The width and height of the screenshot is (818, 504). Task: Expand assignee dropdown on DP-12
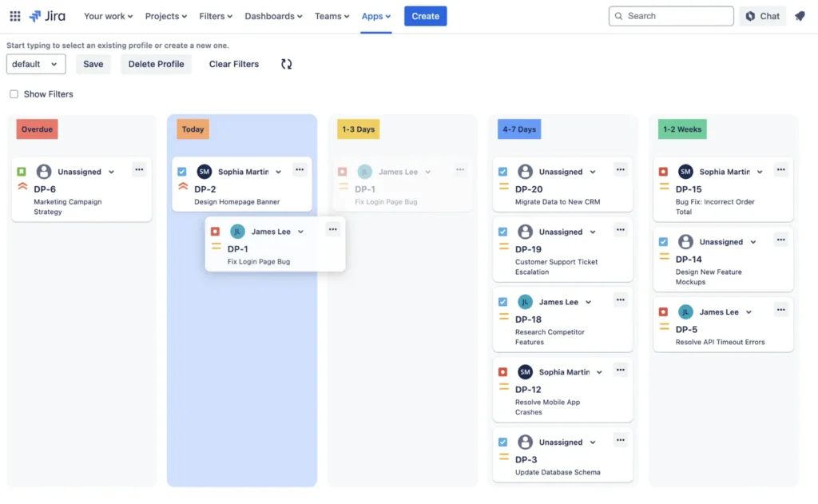click(x=599, y=372)
